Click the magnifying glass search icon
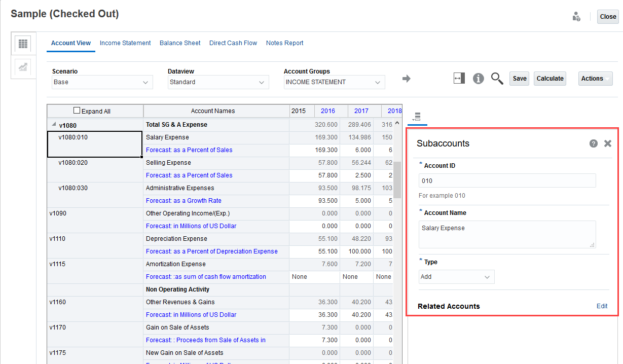Viewport: 623px width, 364px height. point(497,79)
